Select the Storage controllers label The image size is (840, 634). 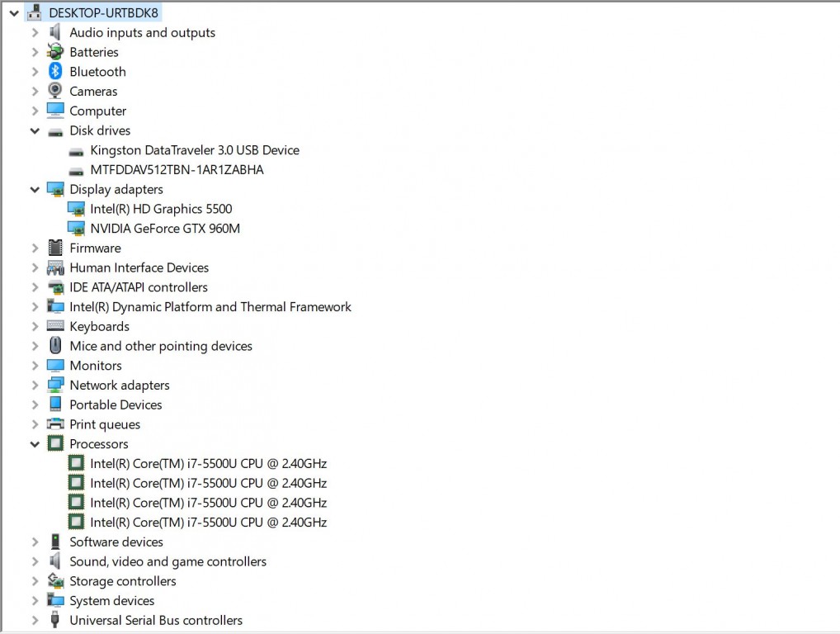coord(123,581)
